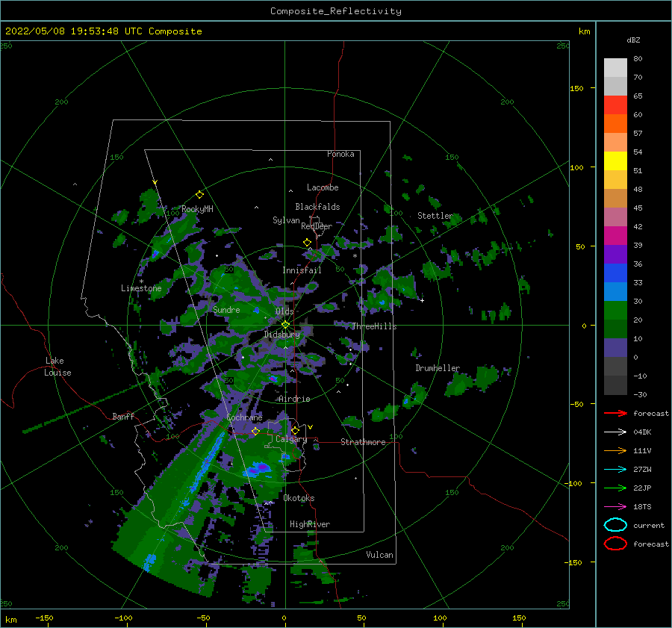Click the white 04DK arrow icon
Viewport: 672px width, 628px height.
click(x=615, y=432)
